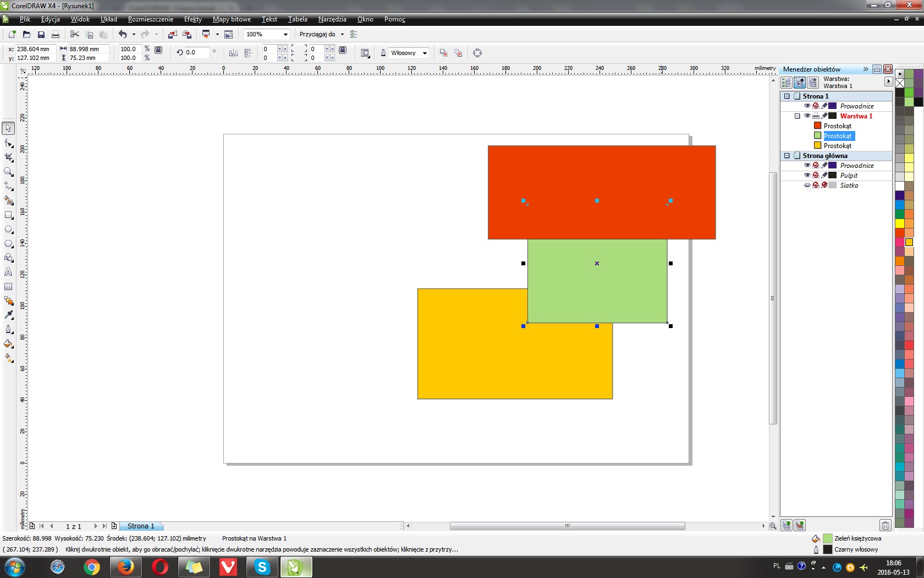Select the Text tool
The width and height of the screenshot is (924, 578).
[x=8, y=272]
